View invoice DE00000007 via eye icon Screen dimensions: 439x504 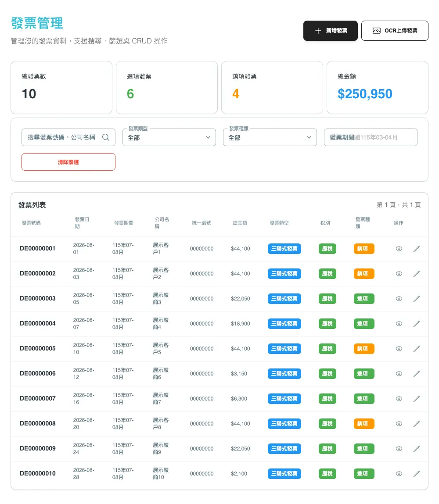point(399,399)
